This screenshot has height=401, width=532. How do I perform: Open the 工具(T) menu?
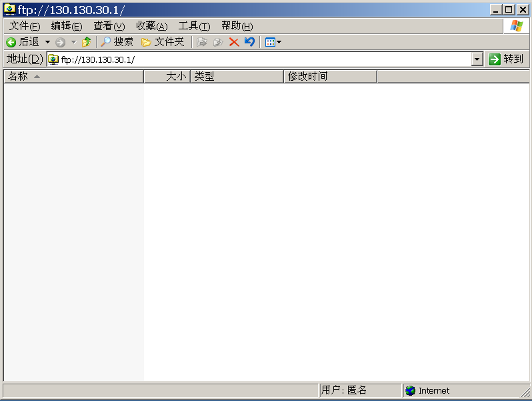(195, 26)
